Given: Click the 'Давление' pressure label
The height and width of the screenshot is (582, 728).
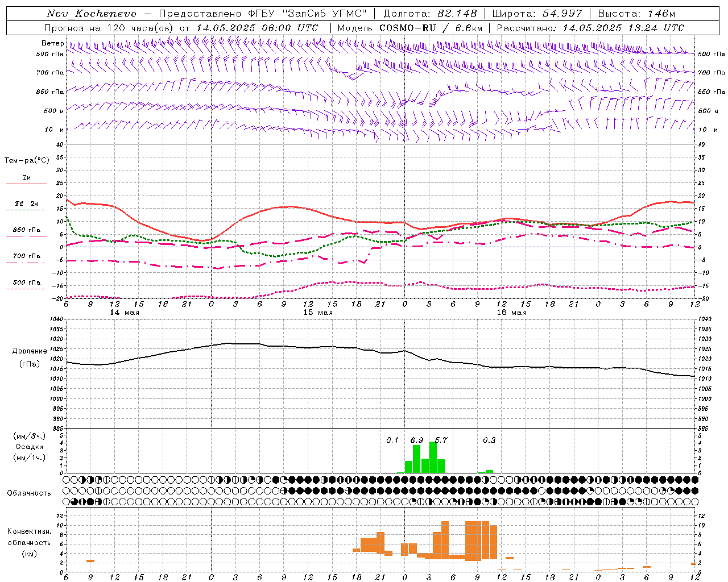Looking at the screenshot, I should 30,351.
